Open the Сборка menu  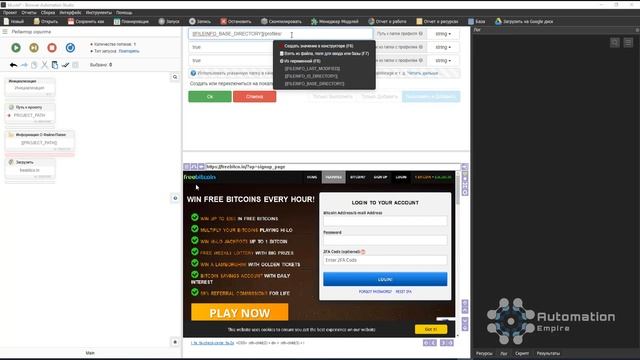pos(48,13)
